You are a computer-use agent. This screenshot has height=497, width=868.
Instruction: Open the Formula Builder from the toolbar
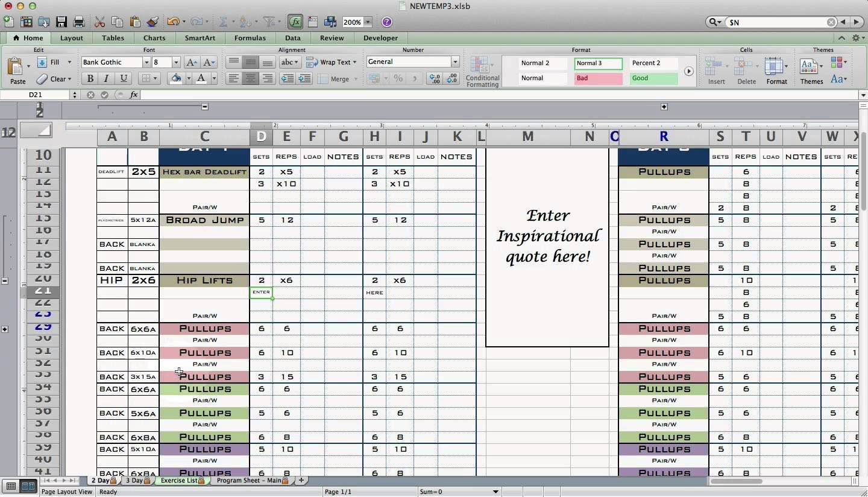tap(295, 22)
